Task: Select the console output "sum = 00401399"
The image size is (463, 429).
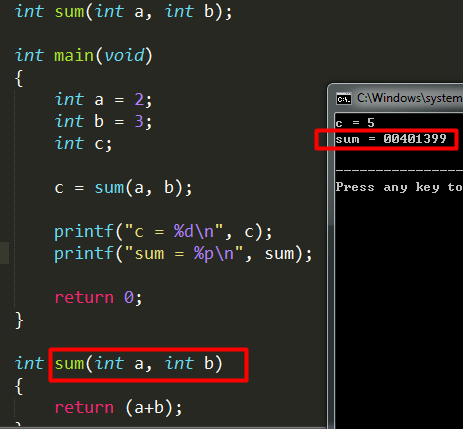Action: pos(391,139)
